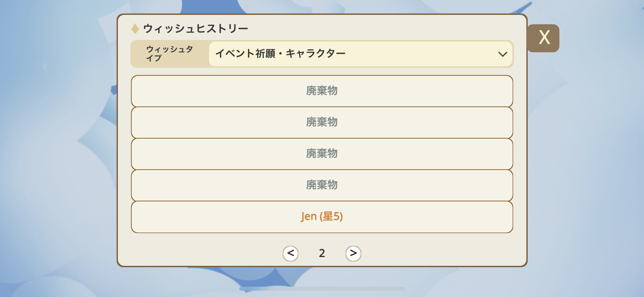Expand the dropdown using the chevron arrow
Screen dimensions: 644x297
(x=502, y=54)
